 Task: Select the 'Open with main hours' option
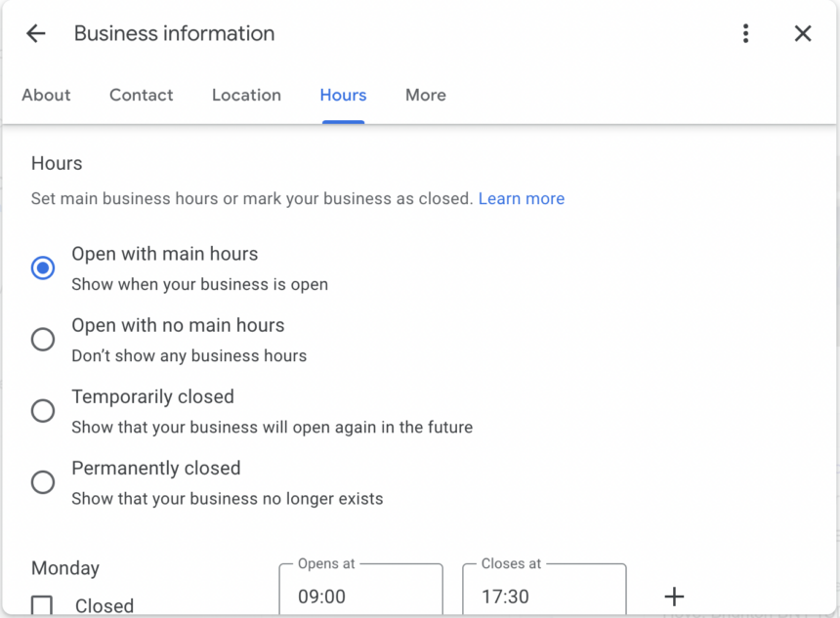[x=43, y=267]
